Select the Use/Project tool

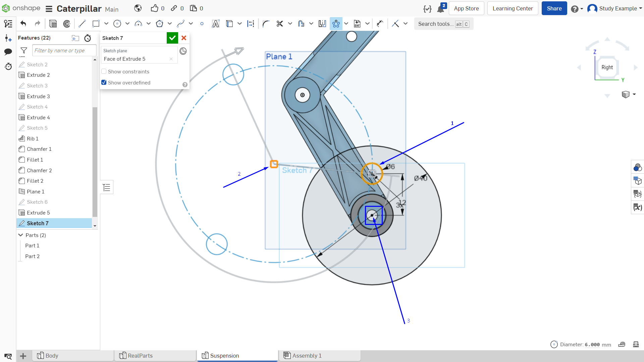229,24
